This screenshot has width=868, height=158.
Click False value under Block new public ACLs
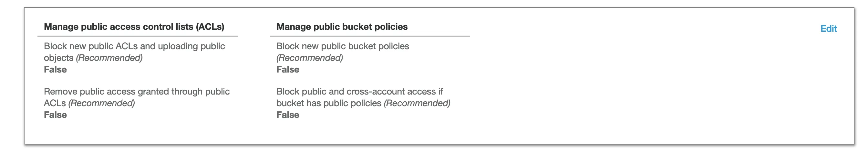[55, 70]
